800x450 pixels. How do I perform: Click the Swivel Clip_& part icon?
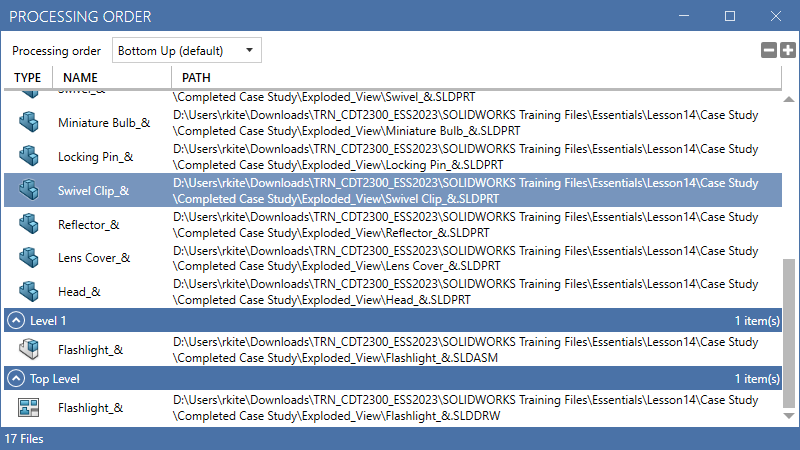tap(29, 190)
